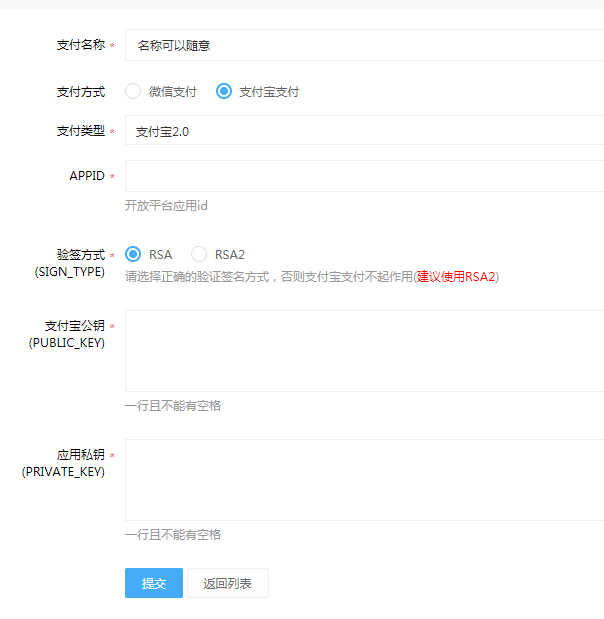Screen dimensions: 604x619
Task: Click the APPID field label
Action: pos(86,176)
